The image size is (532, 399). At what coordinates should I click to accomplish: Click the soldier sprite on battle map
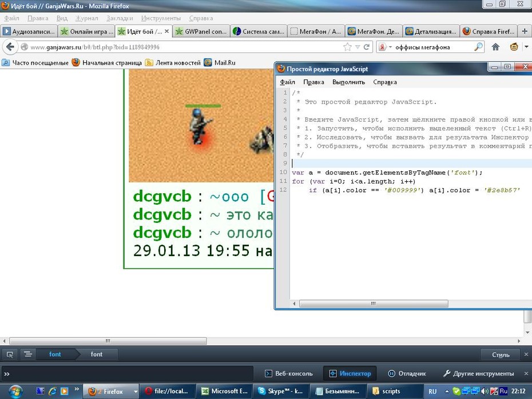(200, 127)
